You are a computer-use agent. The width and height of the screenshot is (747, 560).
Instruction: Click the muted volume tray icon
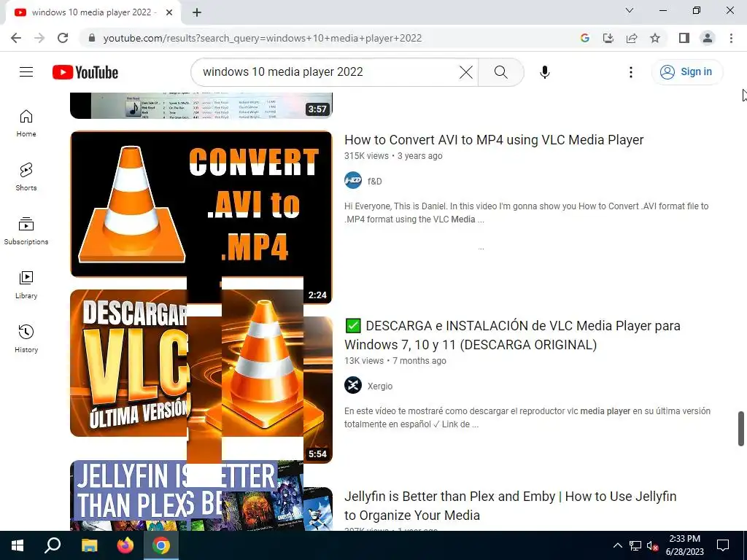[653, 545]
